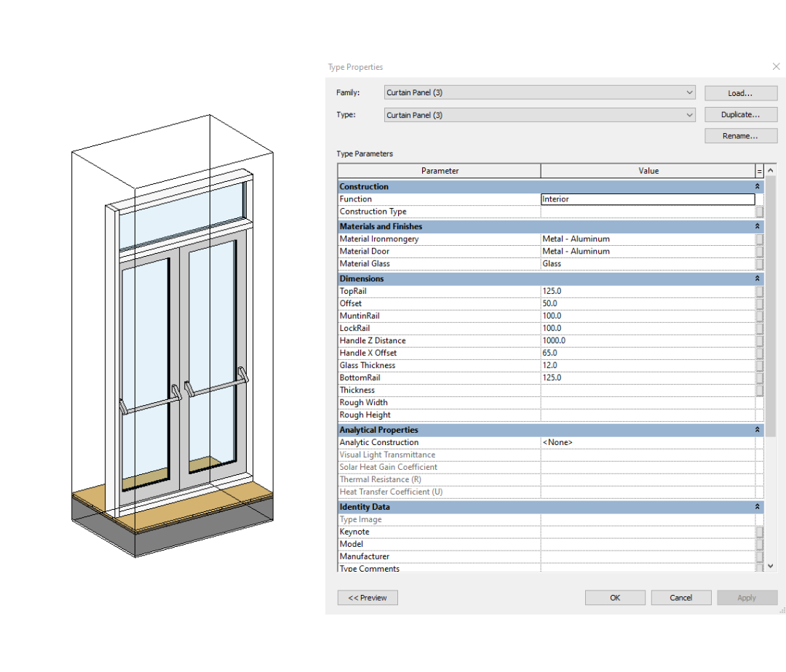Click the associate button beside Glass Thickness
Viewport: 786px width, 672px height.
point(759,365)
